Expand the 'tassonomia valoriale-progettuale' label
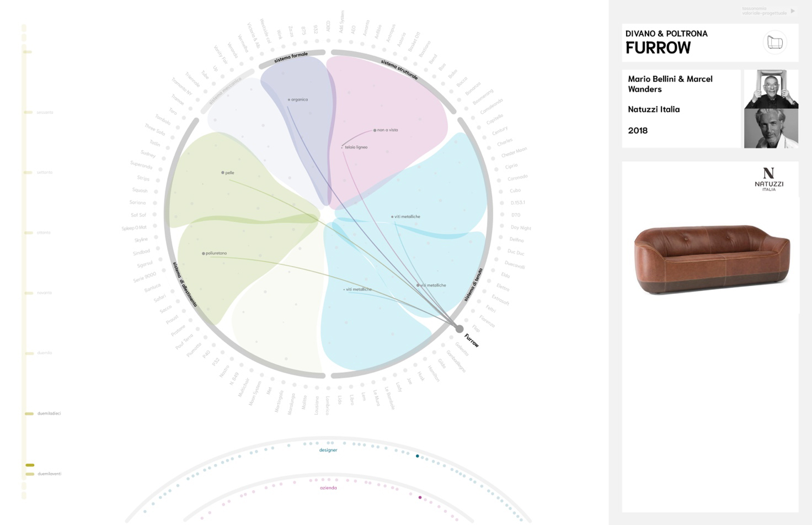 tap(764, 11)
